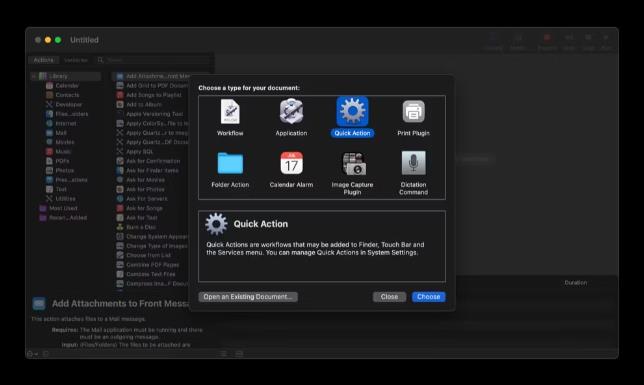Click the Choose button

tap(428, 297)
